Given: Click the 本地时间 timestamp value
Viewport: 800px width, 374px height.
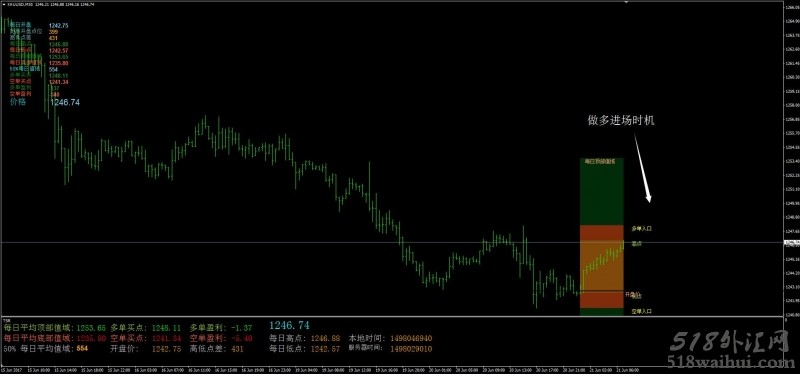Looking at the screenshot, I should pos(411,338).
